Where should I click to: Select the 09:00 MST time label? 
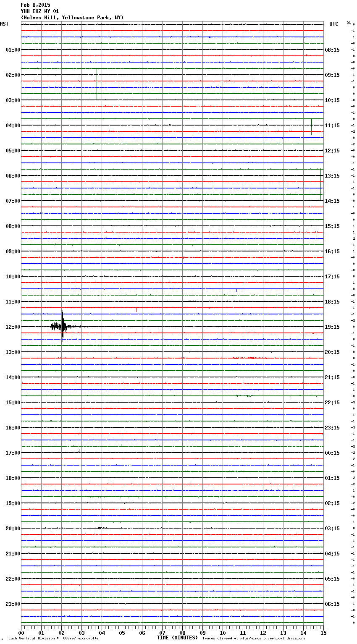pos(13,251)
